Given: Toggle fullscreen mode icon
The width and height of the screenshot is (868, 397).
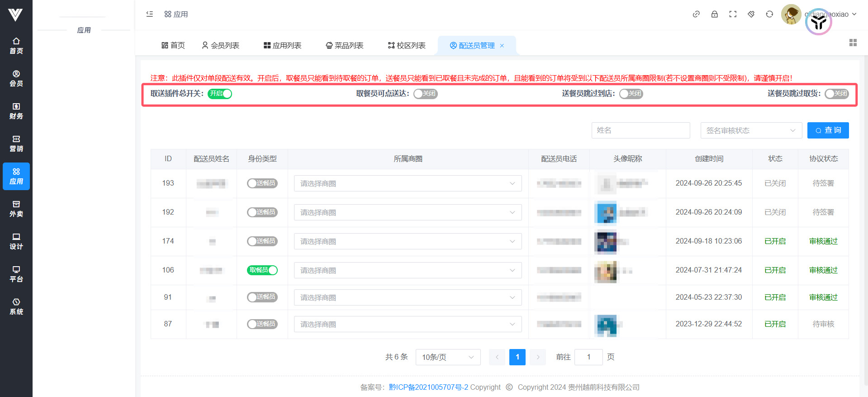Looking at the screenshot, I should [733, 14].
